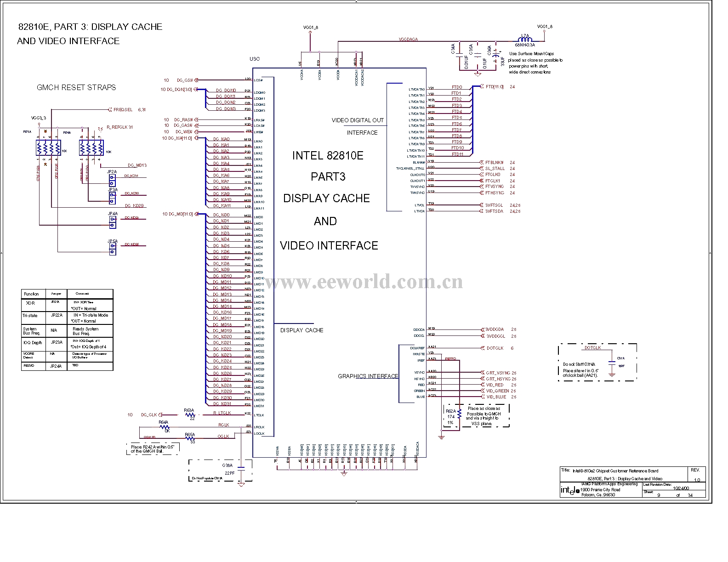Select the DC_DQM[3:0] bus port
Viewport: 728px width, 562px height.
(x=182, y=89)
